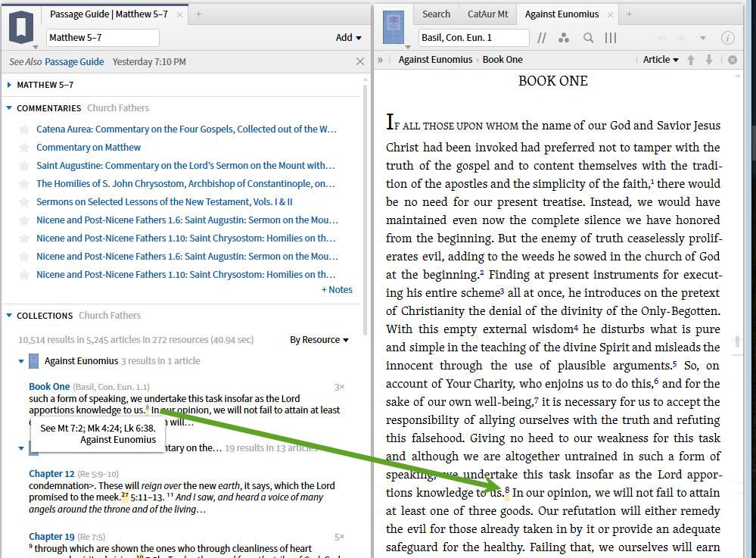This screenshot has width=756, height=558.
Task: Open Chapter 19 search result
Action: (51, 537)
